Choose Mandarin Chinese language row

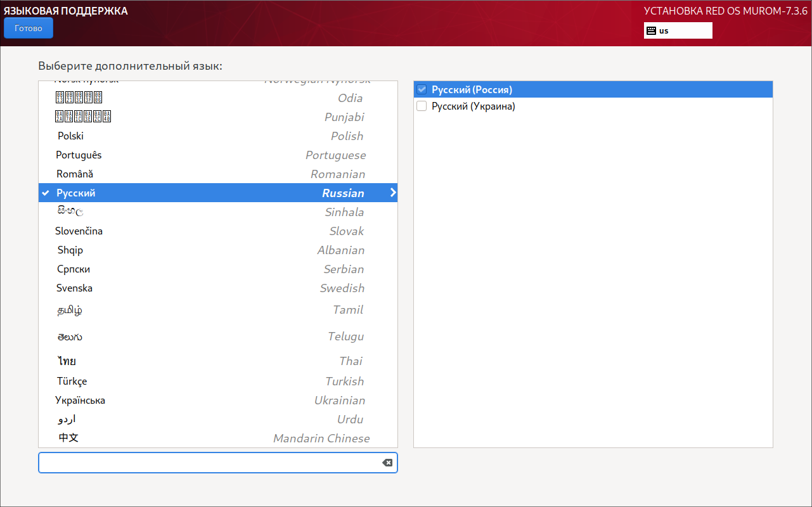coord(217,438)
